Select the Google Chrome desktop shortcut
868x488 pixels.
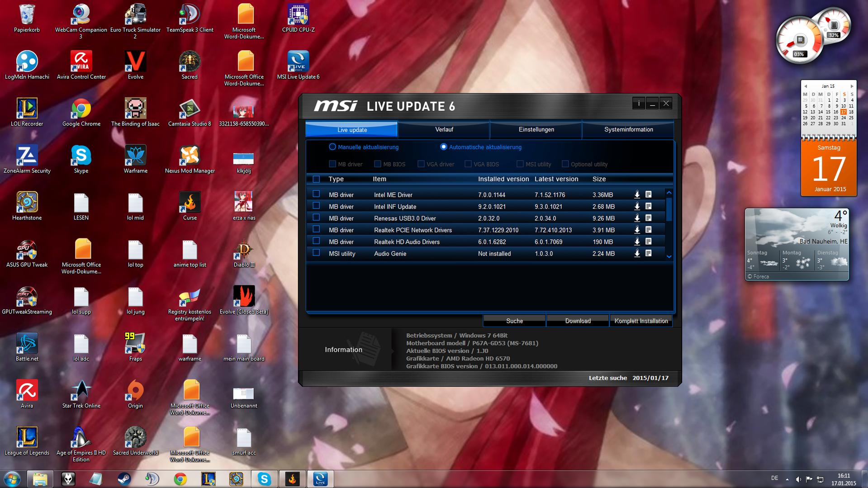click(81, 112)
